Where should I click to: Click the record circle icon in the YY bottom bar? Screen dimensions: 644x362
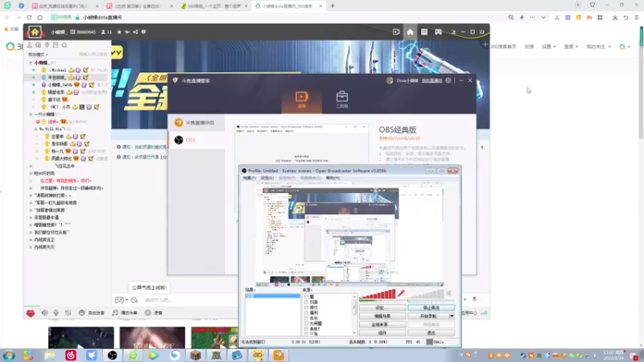pyautogui.click(x=148, y=313)
